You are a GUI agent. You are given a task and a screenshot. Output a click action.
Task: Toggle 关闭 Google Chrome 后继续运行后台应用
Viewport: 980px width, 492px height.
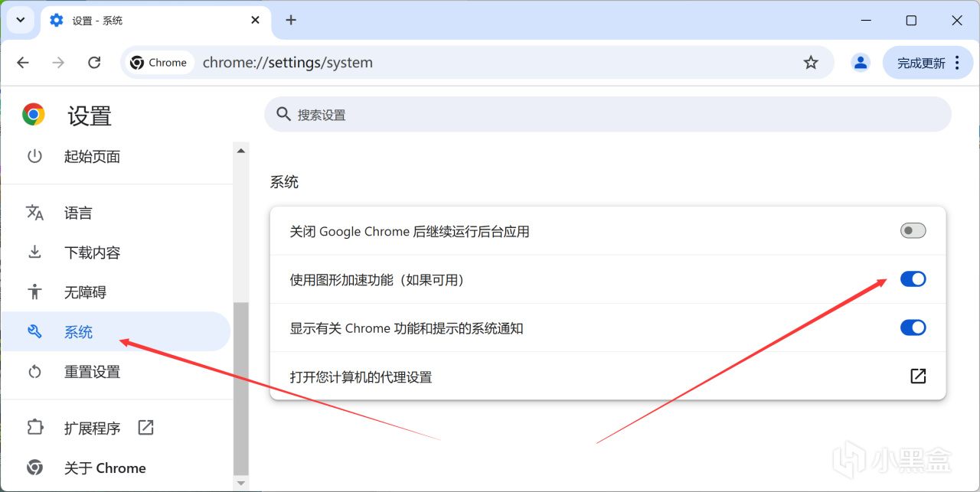[913, 231]
